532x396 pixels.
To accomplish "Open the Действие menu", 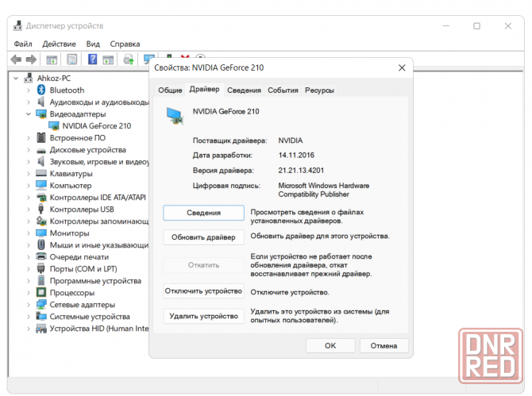I will coord(59,44).
